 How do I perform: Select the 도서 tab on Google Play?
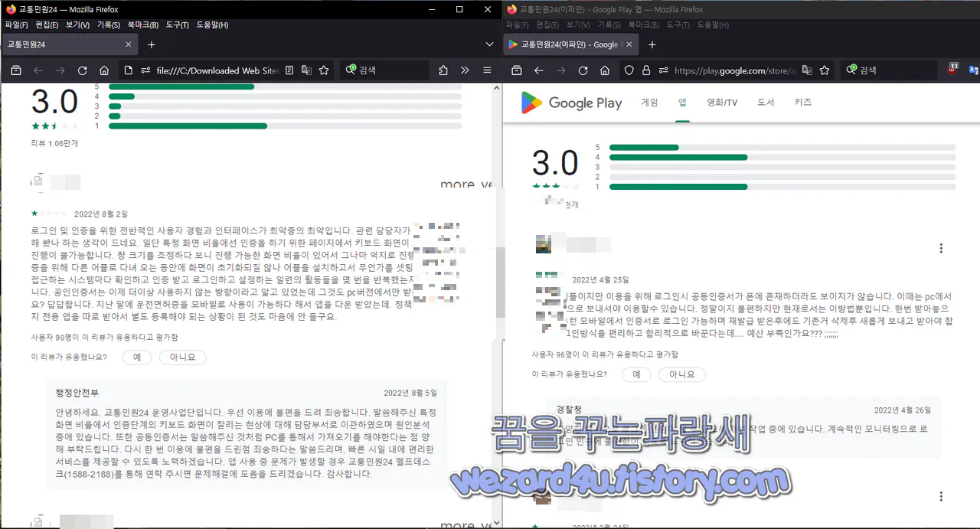pos(766,103)
